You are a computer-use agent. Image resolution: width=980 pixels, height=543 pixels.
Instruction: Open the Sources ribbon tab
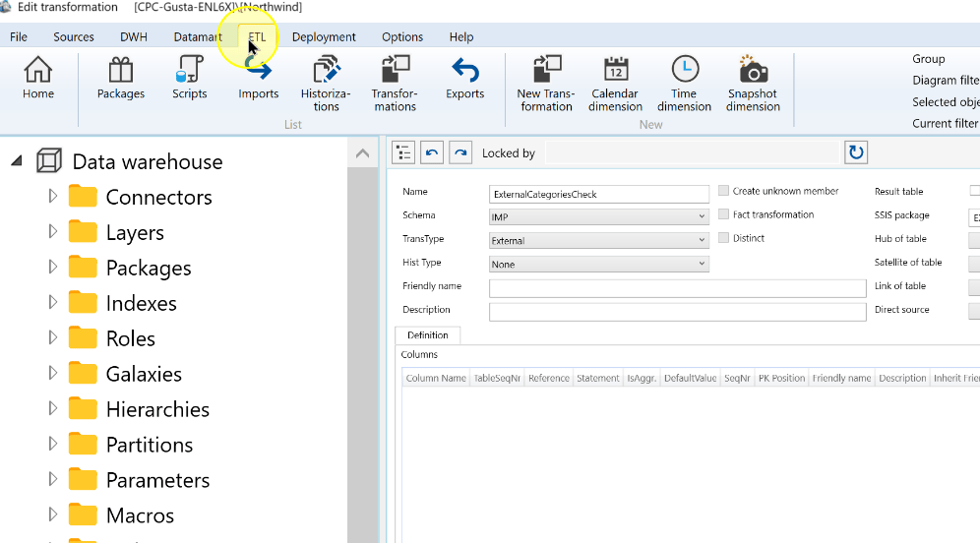point(74,36)
